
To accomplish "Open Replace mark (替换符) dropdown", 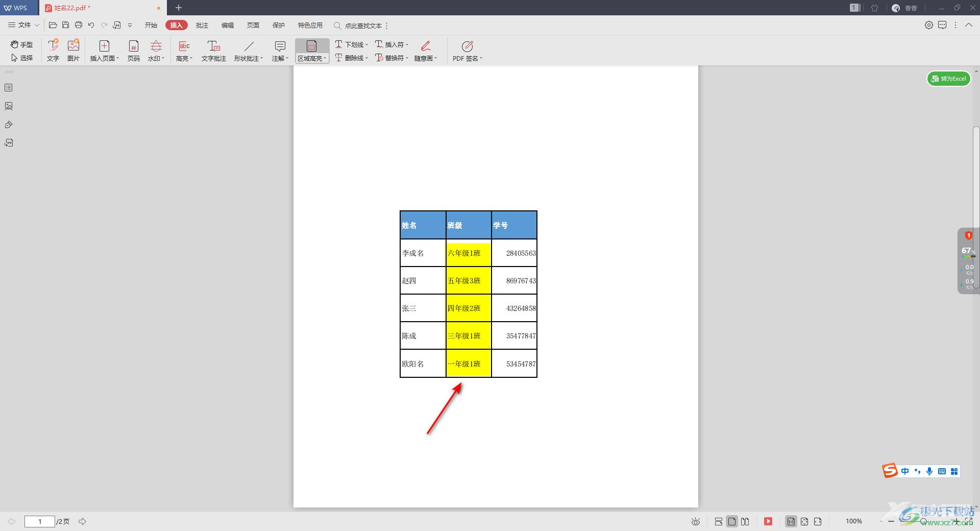I will pos(391,58).
